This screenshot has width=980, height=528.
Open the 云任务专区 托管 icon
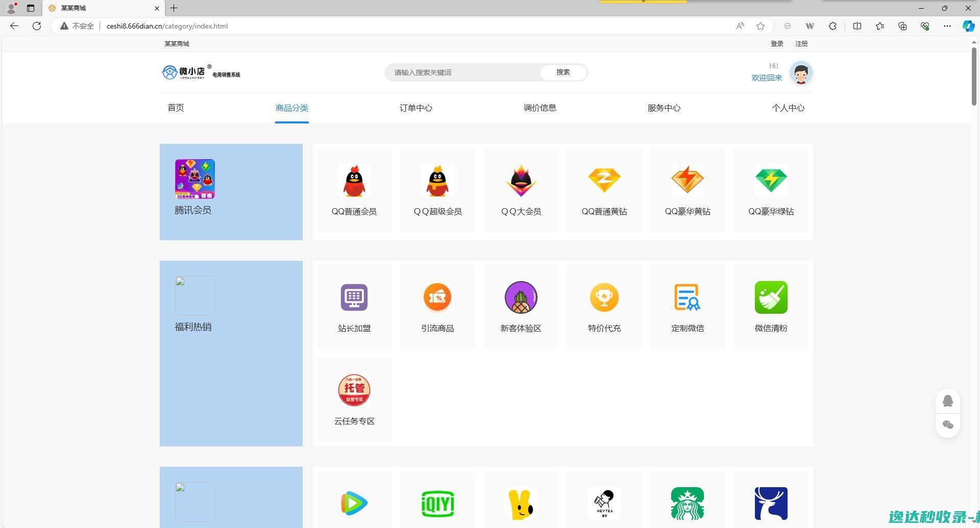(354, 390)
